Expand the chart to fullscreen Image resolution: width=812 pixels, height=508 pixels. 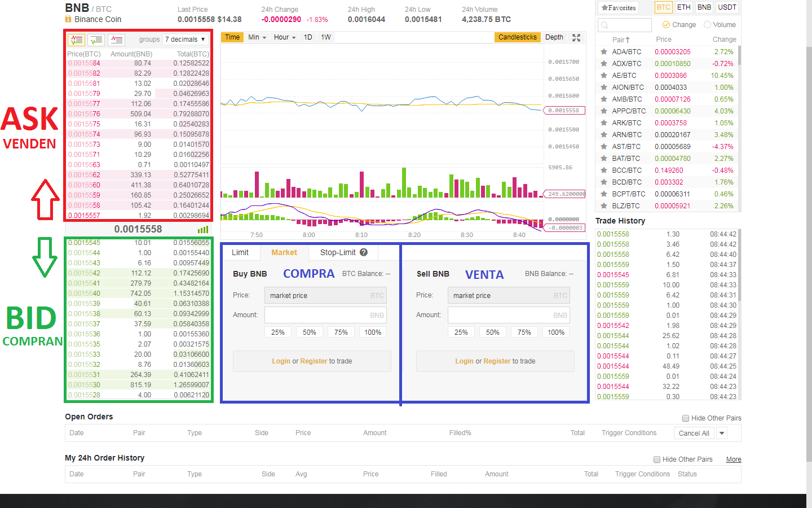(x=576, y=37)
